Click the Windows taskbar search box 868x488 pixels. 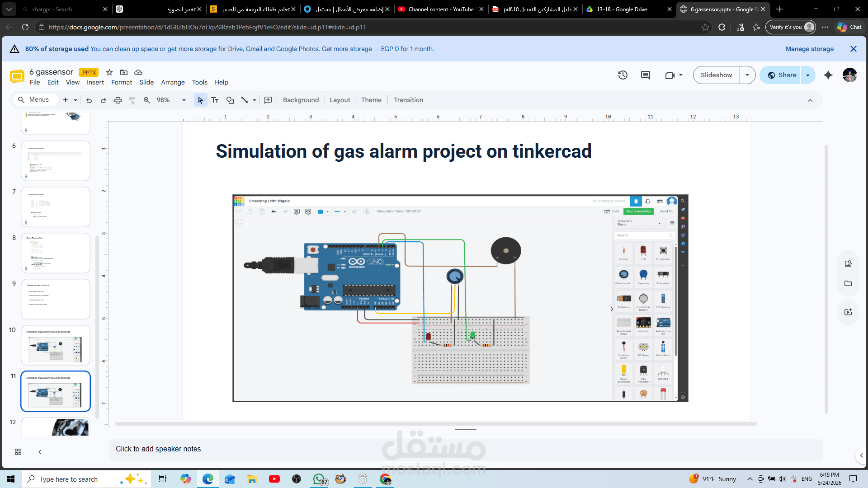tap(86, 479)
